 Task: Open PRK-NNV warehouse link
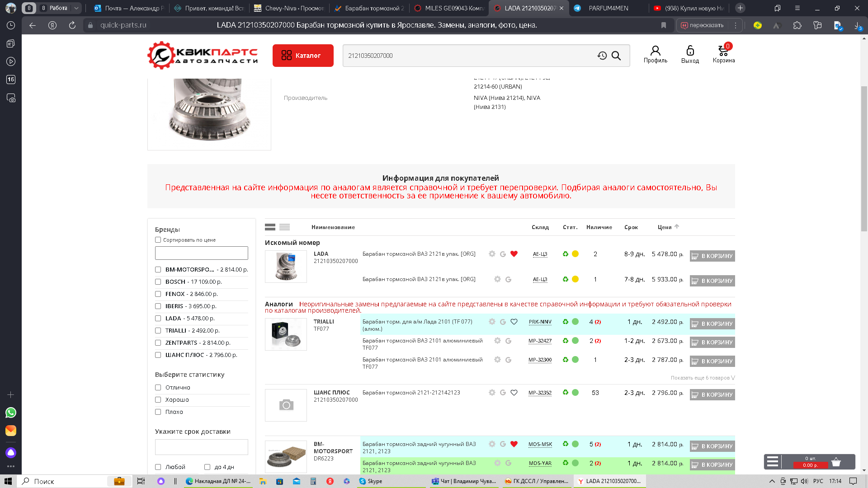pos(540,322)
